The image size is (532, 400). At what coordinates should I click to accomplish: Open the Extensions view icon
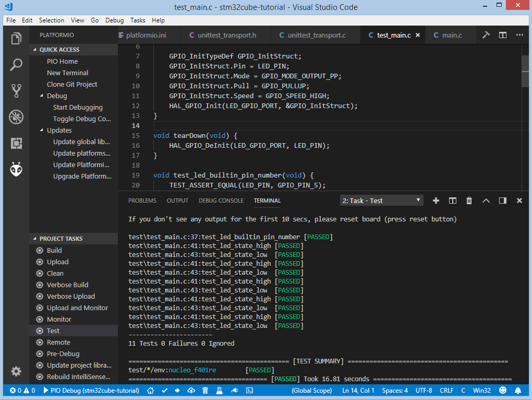[16, 143]
